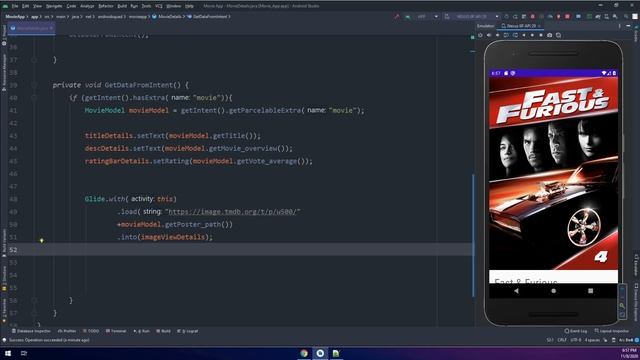
Task: Open the VCS menu
Action: click(x=159, y=6)
